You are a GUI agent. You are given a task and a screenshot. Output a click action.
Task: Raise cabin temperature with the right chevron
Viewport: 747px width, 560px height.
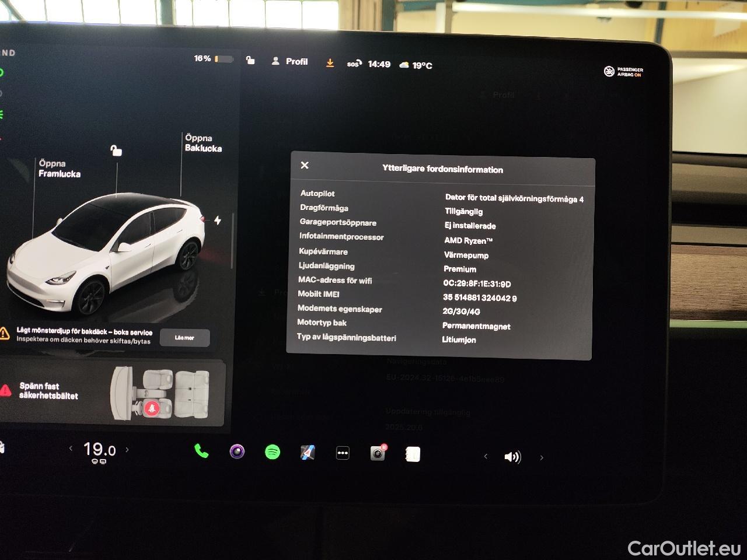127,449
